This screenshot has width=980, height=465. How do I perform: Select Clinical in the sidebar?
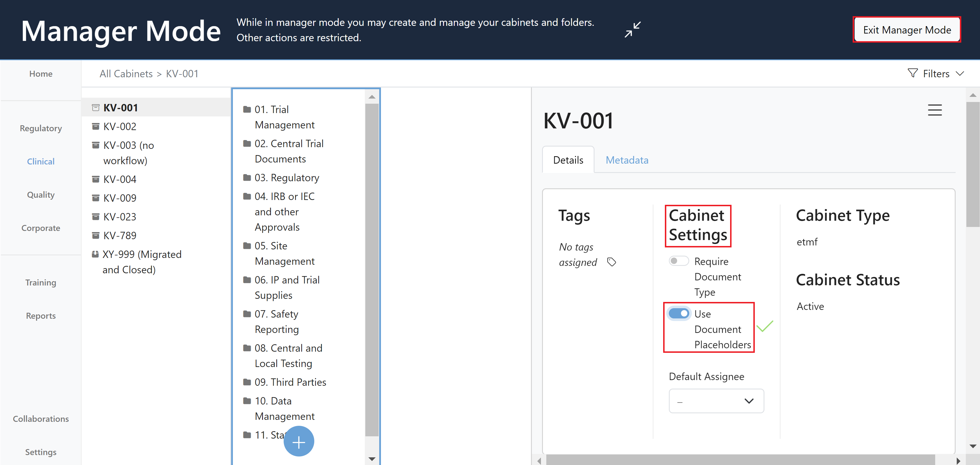(40, 161)
